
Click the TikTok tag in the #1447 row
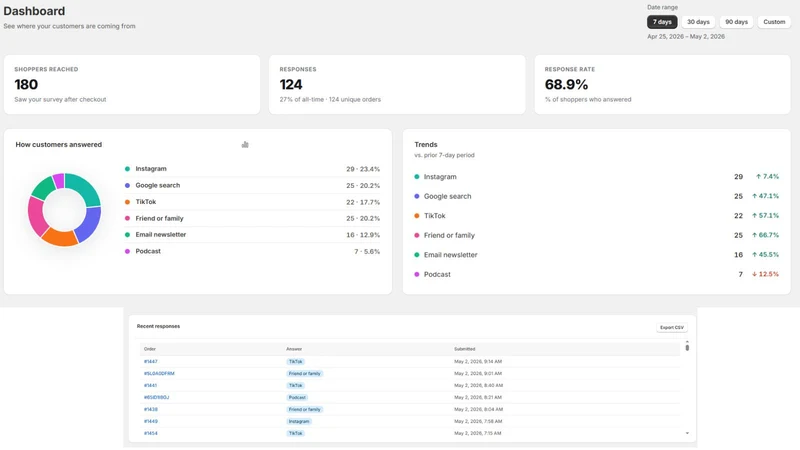click(x=296, y=361)
